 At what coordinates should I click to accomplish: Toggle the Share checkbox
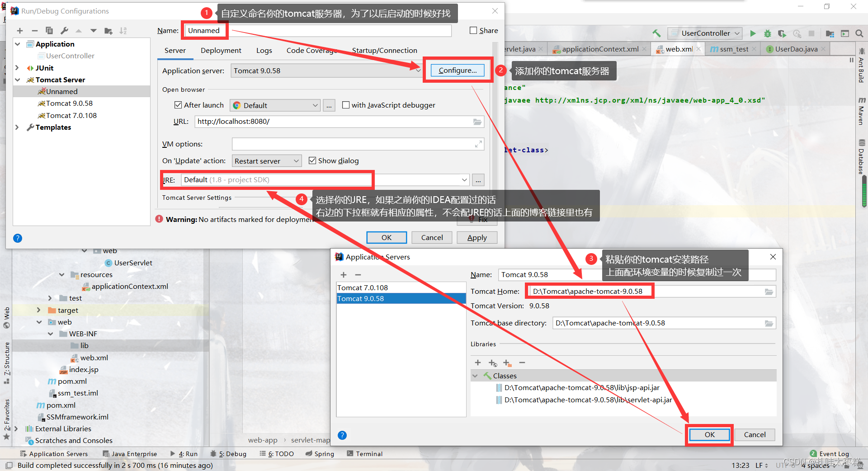click(x=473, y=30)
